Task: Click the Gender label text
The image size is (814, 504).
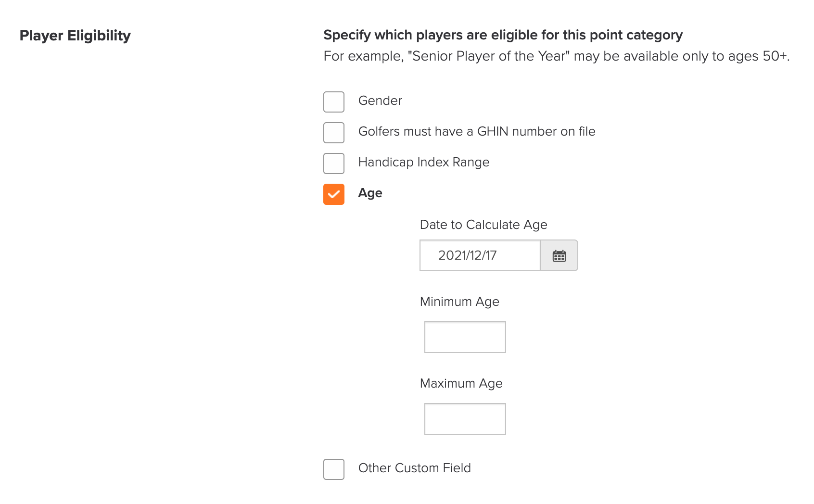Action: 380,101
